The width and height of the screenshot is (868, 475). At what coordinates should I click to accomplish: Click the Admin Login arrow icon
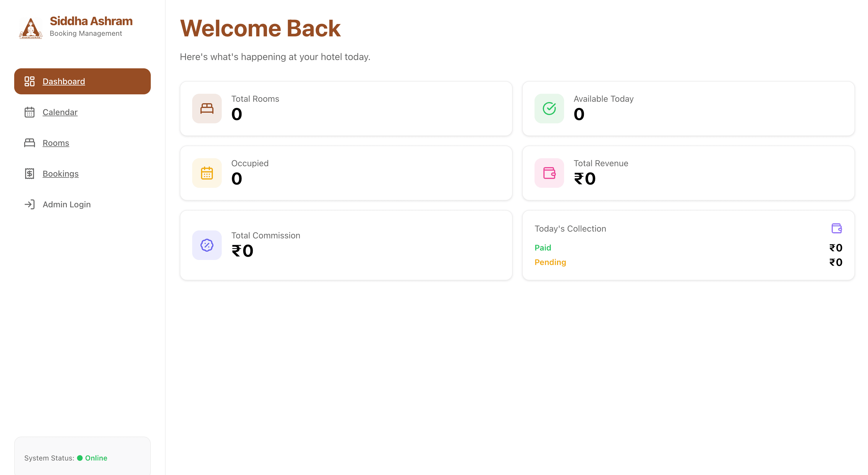tap(29, 204)
